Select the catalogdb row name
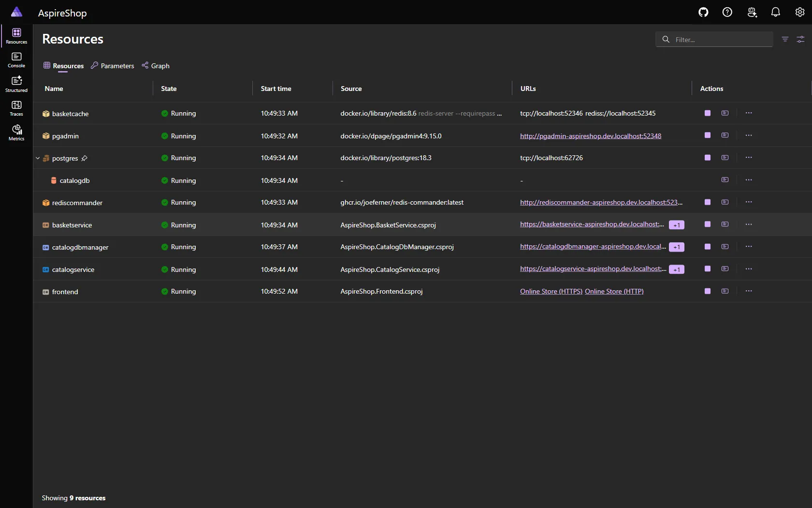 74,180
